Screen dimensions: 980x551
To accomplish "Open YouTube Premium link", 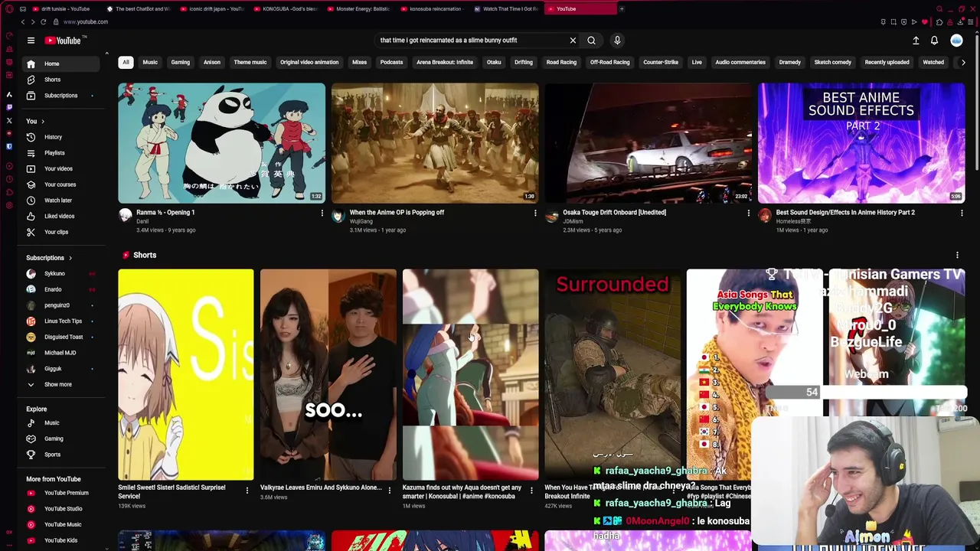I will coord(60,493).
